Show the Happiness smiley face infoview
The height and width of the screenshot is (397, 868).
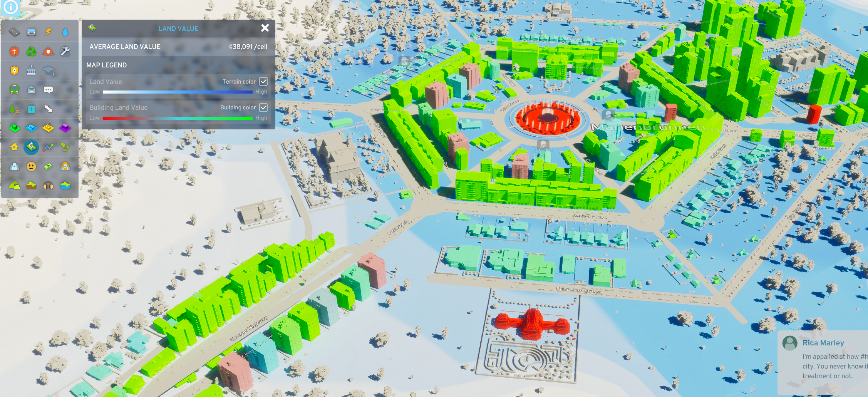31,166
